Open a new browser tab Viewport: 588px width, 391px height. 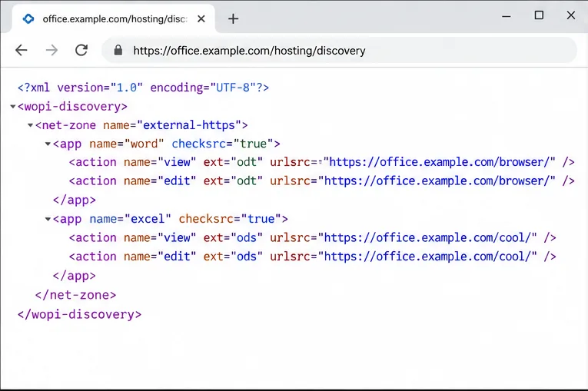(233, 18)
